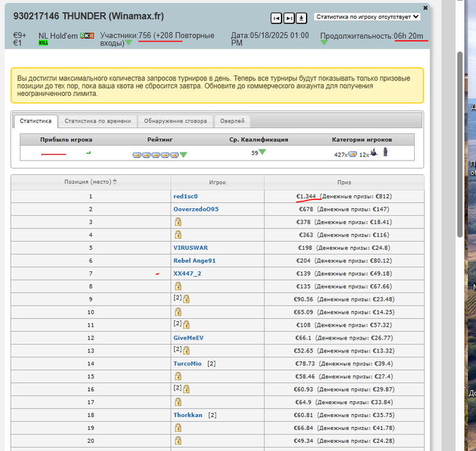Click the green KILL badge under NL Hold'em
Screen dimensions: 476x451
(43, 43)
